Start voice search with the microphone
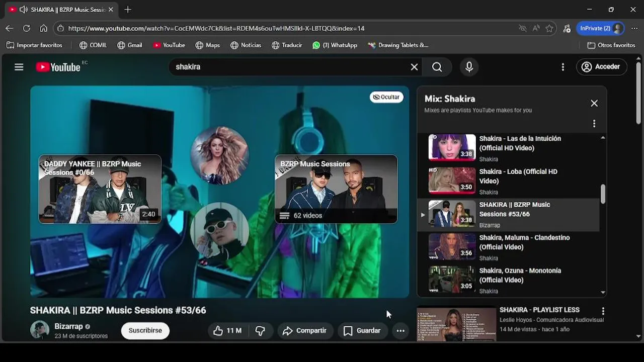The width and height of the screenshot is (644, 362). (469, 67)
